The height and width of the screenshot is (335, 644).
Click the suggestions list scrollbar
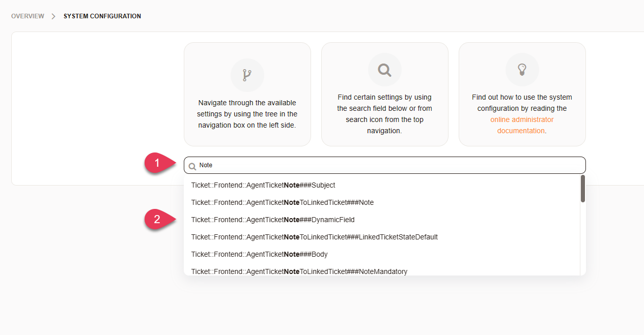[582, 188]
